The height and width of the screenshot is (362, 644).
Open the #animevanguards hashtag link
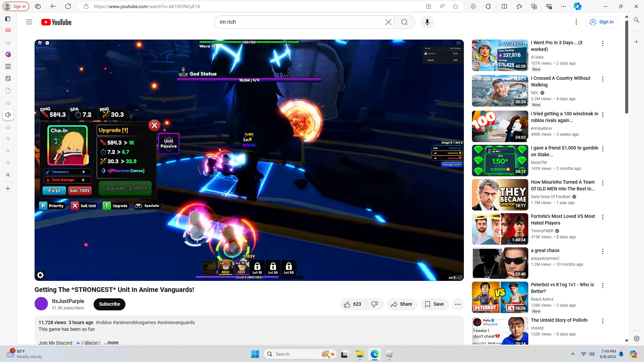[176, 322]
